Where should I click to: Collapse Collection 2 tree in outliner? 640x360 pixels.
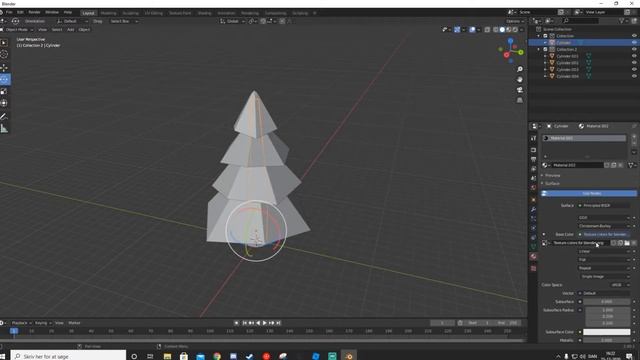click(539, 49)
